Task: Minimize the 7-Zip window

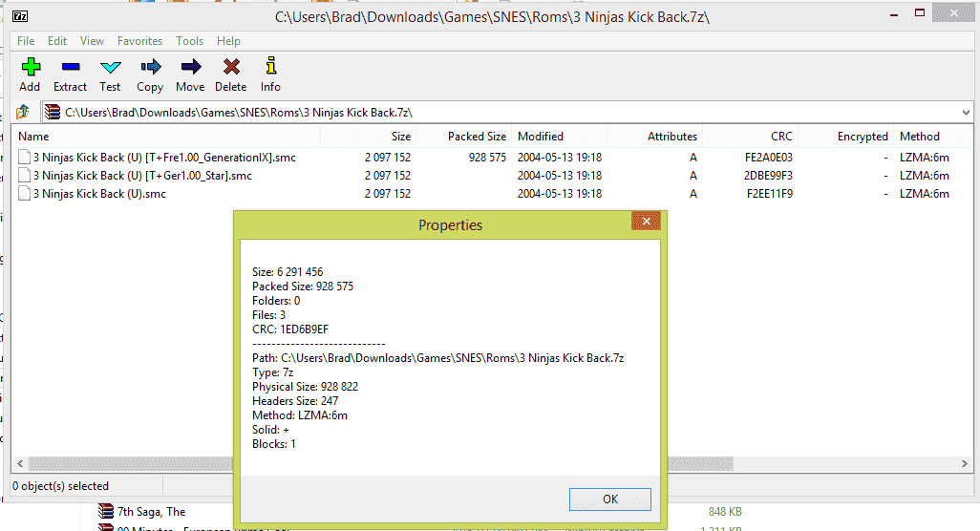Action: pyautogui.click(x=894, y=13)
